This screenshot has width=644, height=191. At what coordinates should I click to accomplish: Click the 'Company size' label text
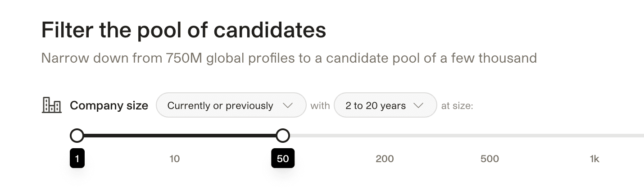coord(109,105)
